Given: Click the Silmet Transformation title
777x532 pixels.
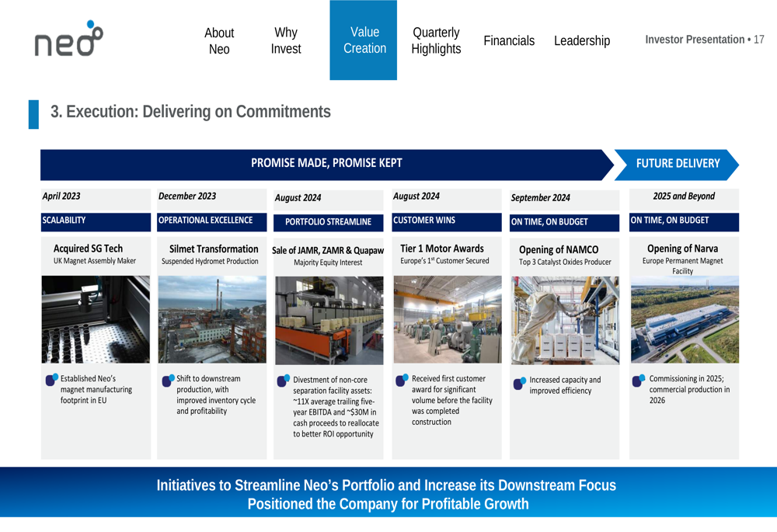Looking at the screenshot, I should point(214,249).
